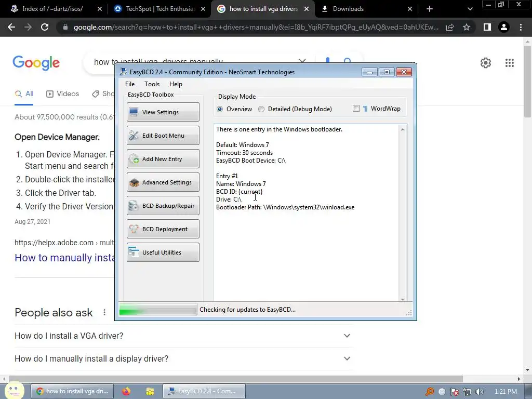Switch to Index of /~dartz/isos/ tab
The height and width of the screenshot is (399, 532).
tap(52, 9)
